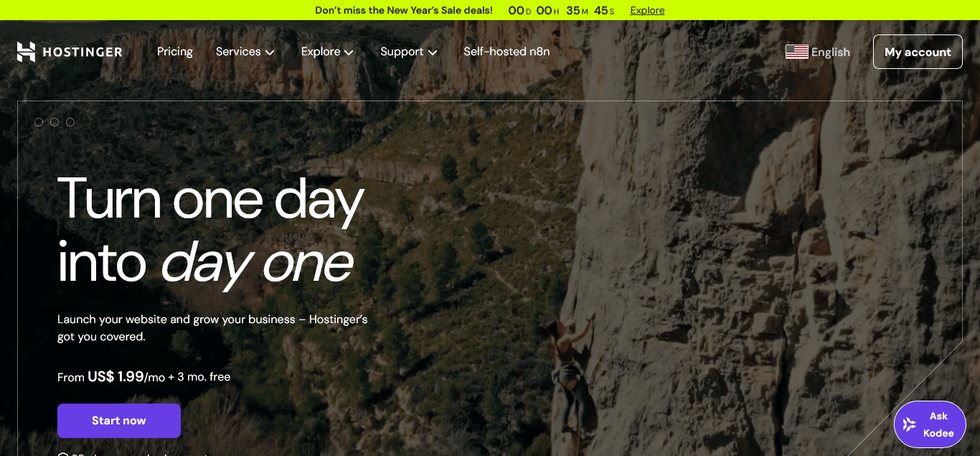The height and width of the screenshot is (456, 980).
Task: Open the Pricing page
Action: (x=175, y=52)
